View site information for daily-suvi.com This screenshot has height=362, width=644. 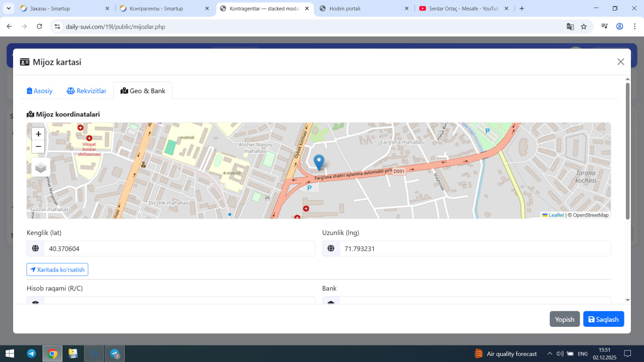click(x=57, y=27)
